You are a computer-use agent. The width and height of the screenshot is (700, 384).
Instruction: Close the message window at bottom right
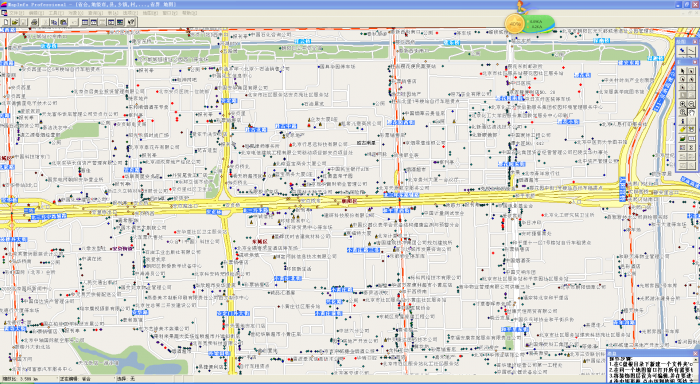(695, 354)
